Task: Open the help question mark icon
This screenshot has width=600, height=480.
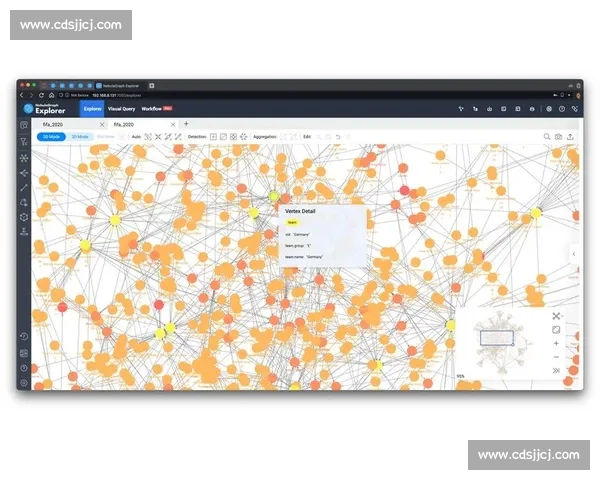Action: coord(562,108)
